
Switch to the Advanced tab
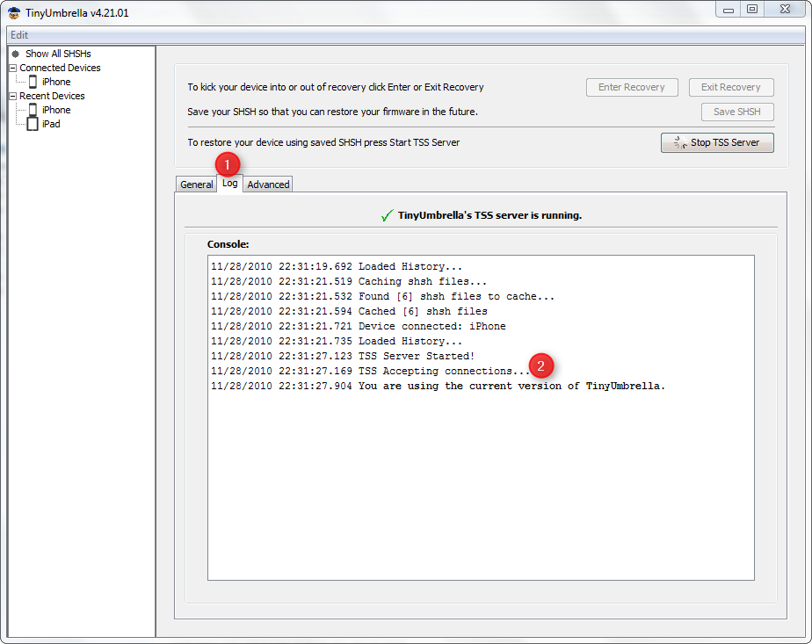[x=268, y=185]
